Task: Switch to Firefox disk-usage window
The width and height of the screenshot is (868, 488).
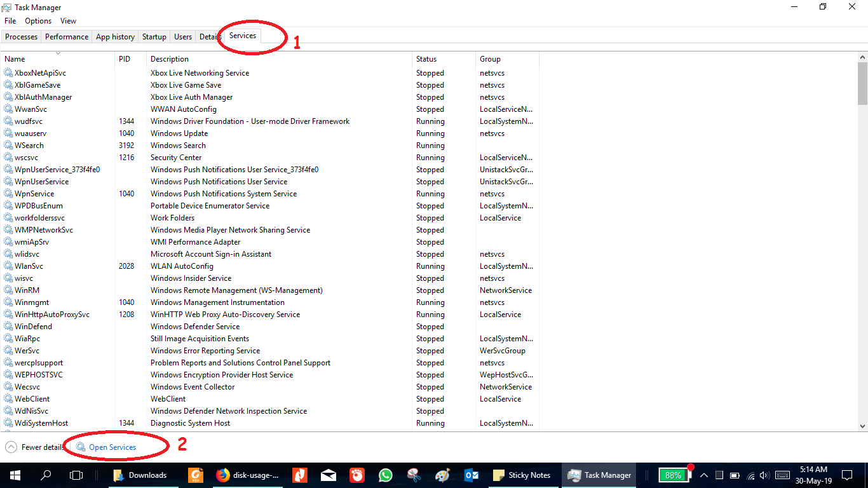Action: pos(247,475)
